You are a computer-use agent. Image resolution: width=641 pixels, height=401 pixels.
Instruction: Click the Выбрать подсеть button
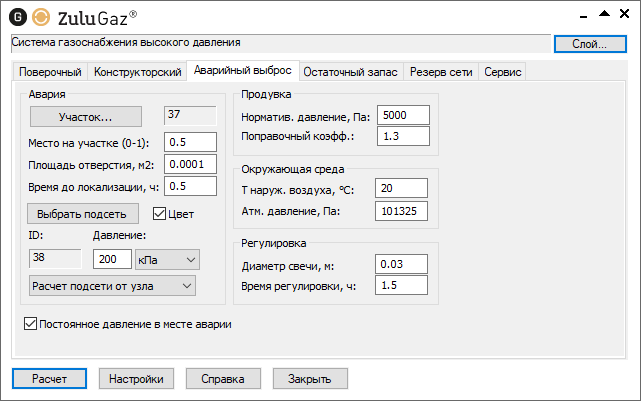pyautogui.click(x=82, y=214)
